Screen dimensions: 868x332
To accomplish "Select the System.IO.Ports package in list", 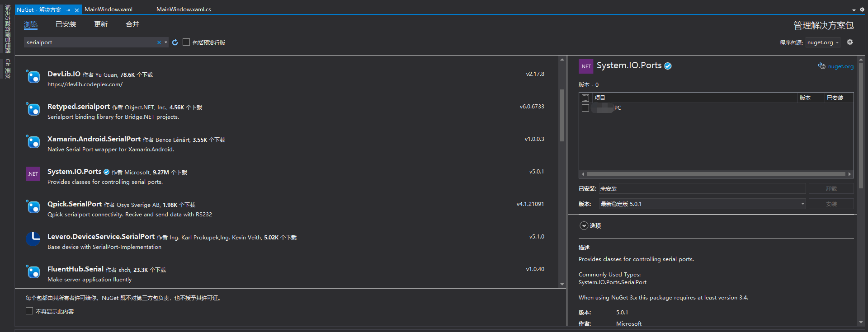I will 287,176.
